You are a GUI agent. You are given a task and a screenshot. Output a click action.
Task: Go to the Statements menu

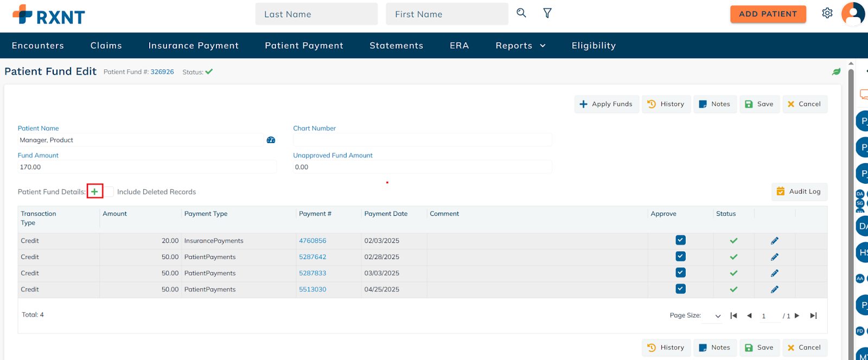click(x=396, y=46)
